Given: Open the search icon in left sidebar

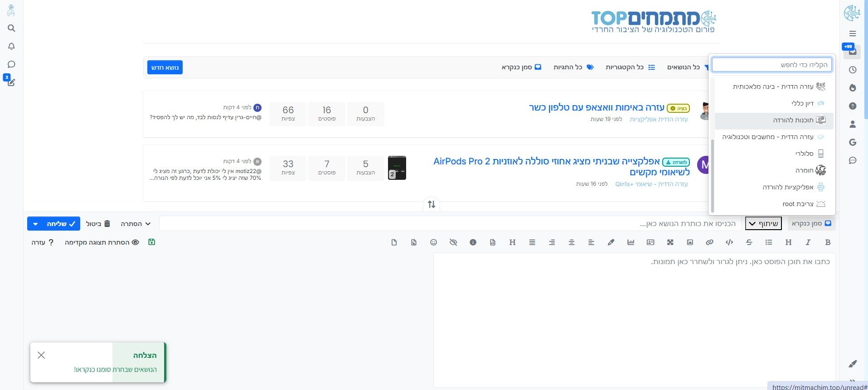Looking at the screenshot, I should click(11, 28).
